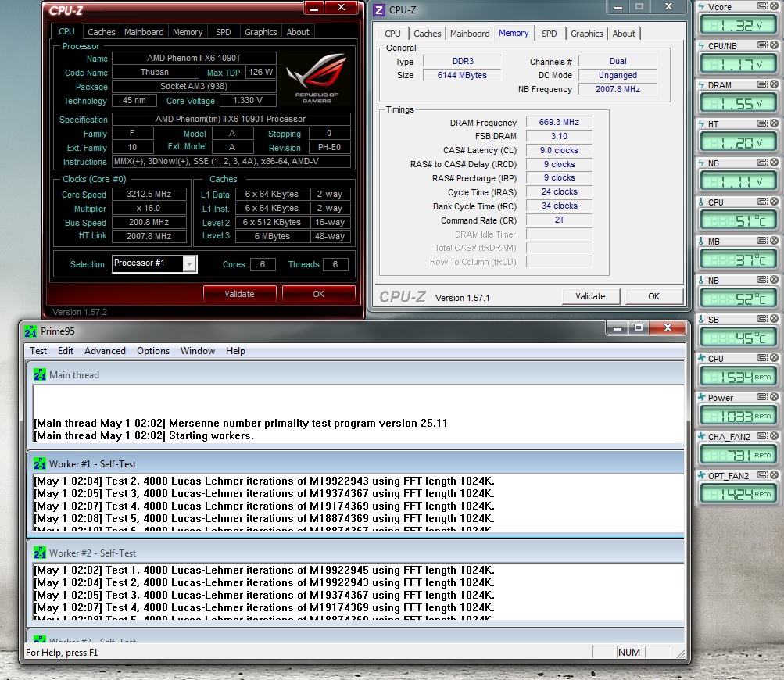The height and width of the screenshot is (680, 784).
Task: Click the pin icon on the SB widget
Action: (762, 318)
